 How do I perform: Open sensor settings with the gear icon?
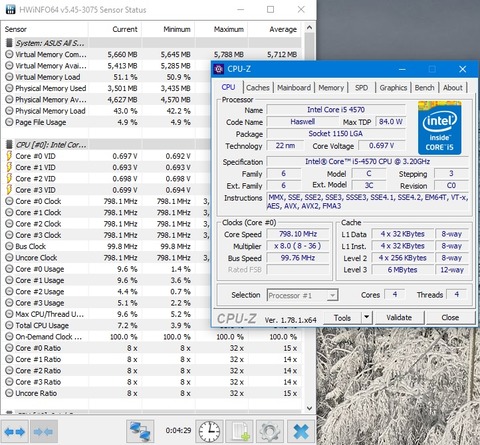[269, 432]
